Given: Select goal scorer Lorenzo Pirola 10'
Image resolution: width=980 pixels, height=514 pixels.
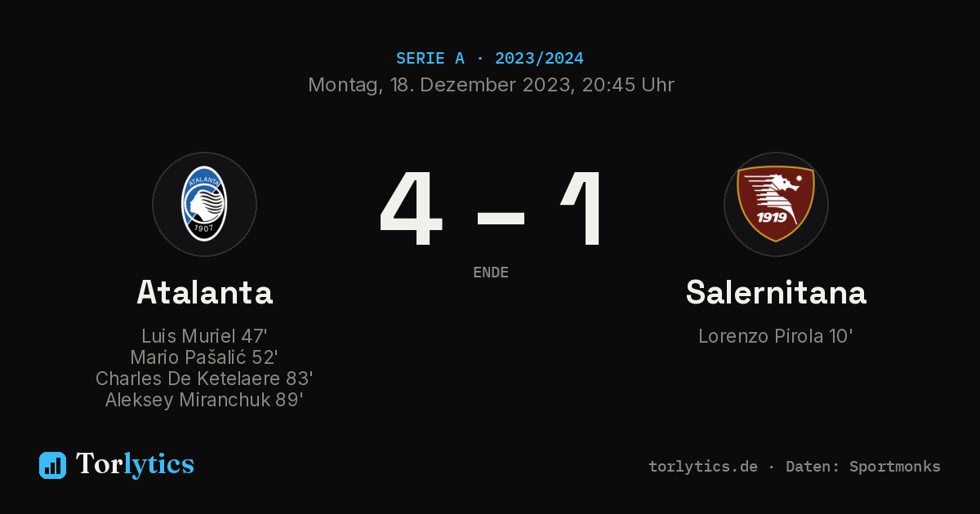Looking at the screenshot, I should [x=776, y=336].
